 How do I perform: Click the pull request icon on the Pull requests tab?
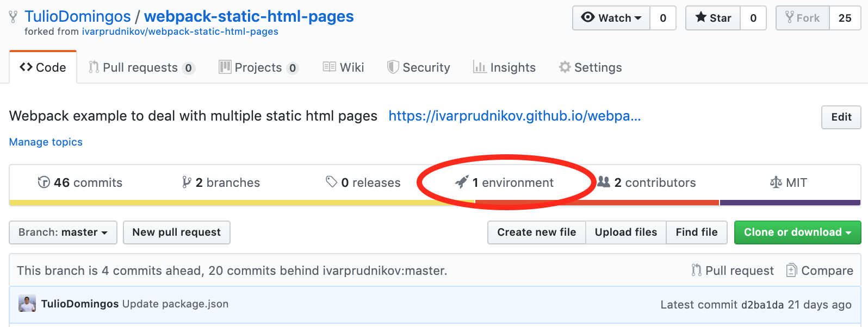coord(94,67)
